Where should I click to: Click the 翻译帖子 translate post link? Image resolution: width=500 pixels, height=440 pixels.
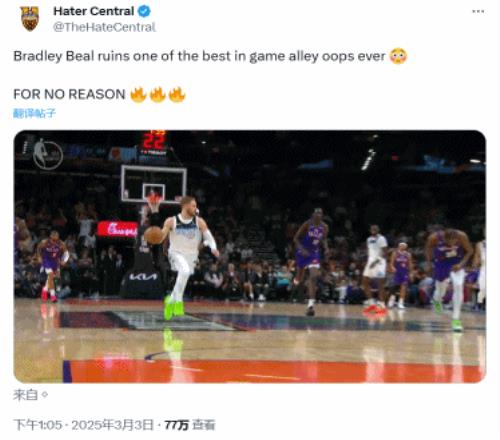(34, 113)
